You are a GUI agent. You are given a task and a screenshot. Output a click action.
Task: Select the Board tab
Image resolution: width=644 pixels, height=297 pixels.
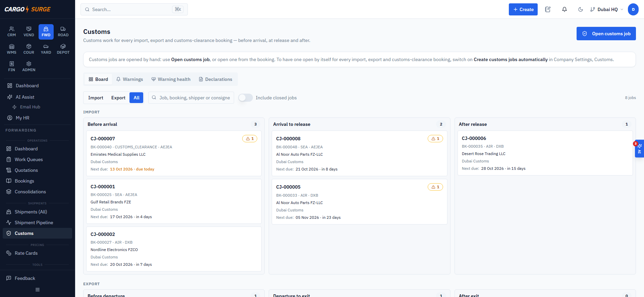point(98,79)
